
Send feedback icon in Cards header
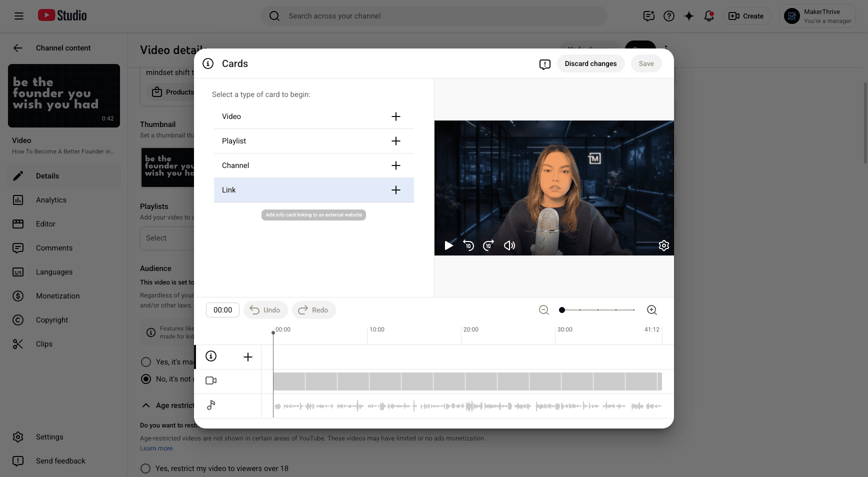tap(545, 64)
